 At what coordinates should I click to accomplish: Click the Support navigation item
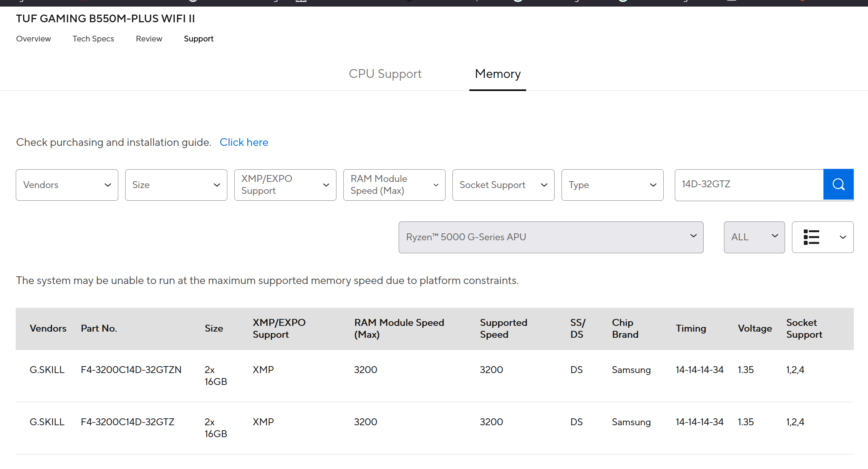[x=199, y=39]
